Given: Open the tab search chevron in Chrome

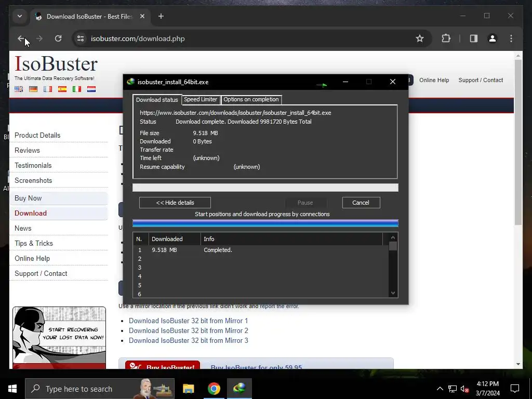Looking at the screenshot, I should coord(20,16).
